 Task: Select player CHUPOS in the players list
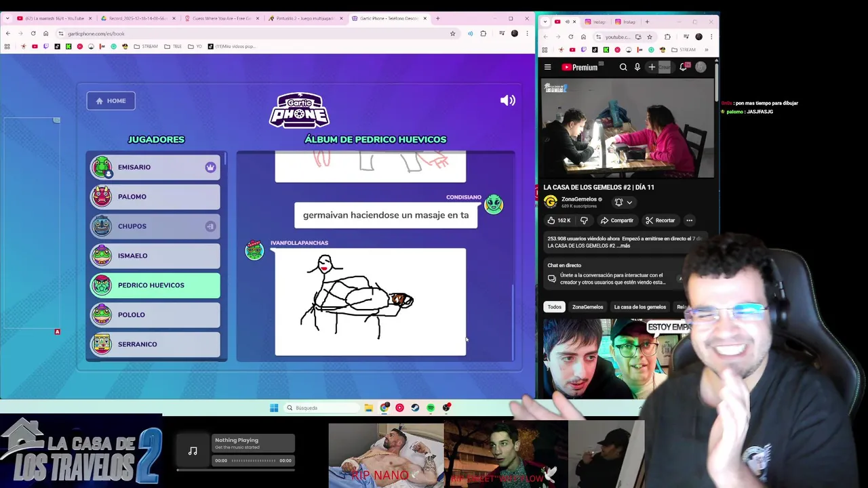(155, 226)
